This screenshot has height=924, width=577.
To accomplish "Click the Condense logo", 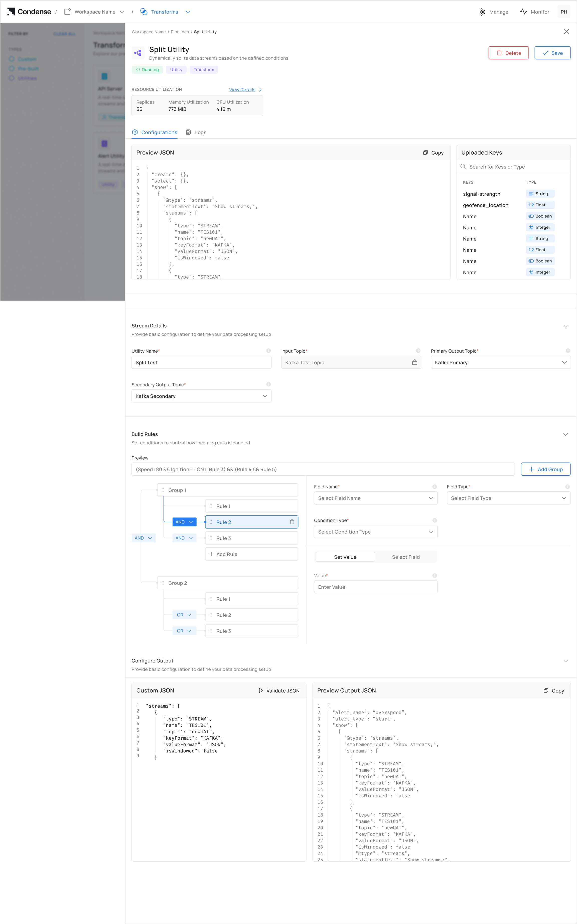I will pyautogui.click(x=29, y=12).
